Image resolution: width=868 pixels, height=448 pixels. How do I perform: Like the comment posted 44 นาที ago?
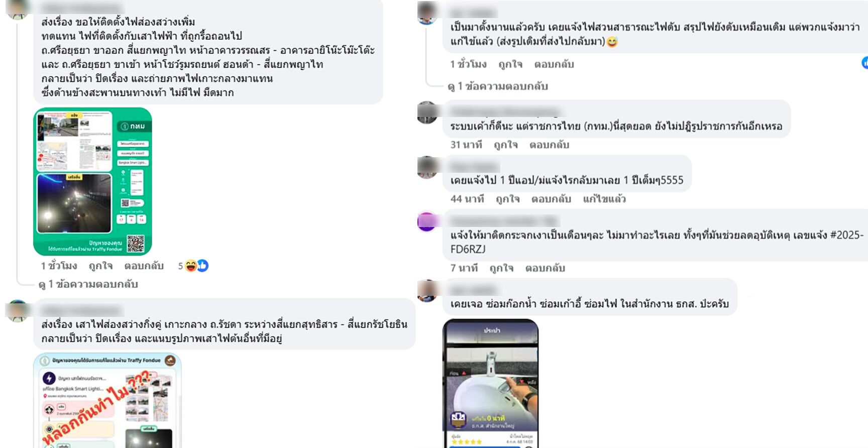click(x=508, y=199)
